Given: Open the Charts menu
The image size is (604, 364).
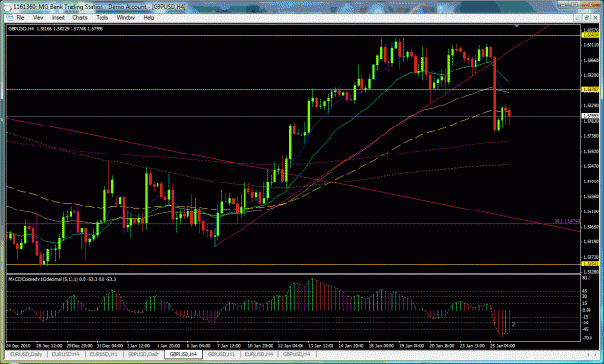Looking at the screenshot, I should point(80,18).
